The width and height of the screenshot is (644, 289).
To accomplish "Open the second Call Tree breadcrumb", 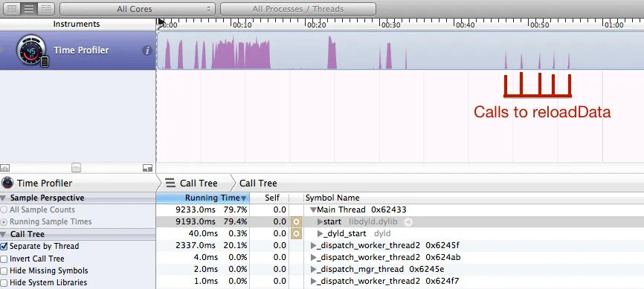I will point(258,183).
